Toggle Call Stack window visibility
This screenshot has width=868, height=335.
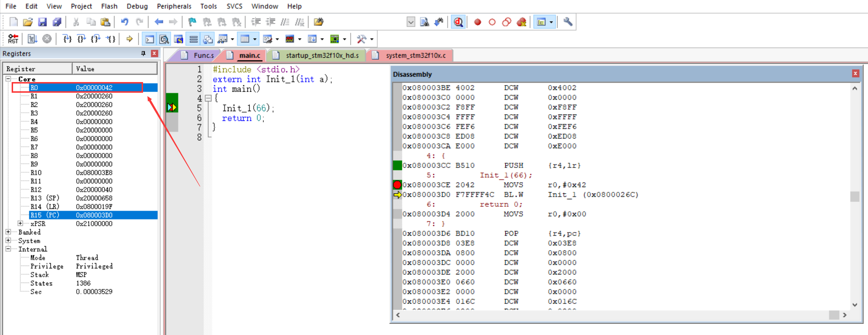point(208,39)
